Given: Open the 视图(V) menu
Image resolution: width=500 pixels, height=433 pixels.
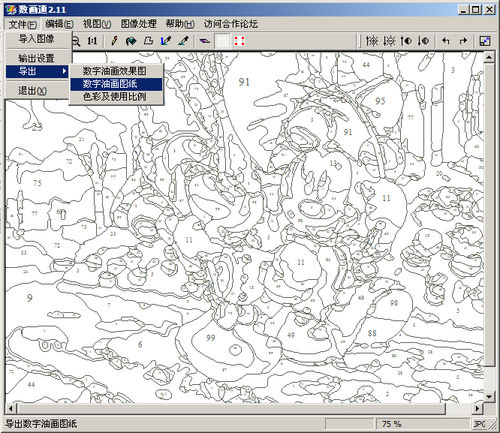Looking at the screenshot, I should pos(97,24).
